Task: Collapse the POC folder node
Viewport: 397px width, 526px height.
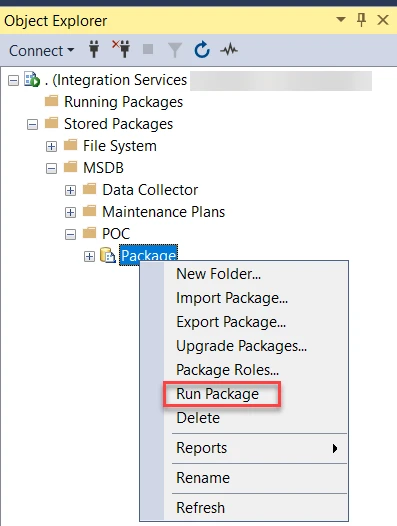Action: coord(70,234)
